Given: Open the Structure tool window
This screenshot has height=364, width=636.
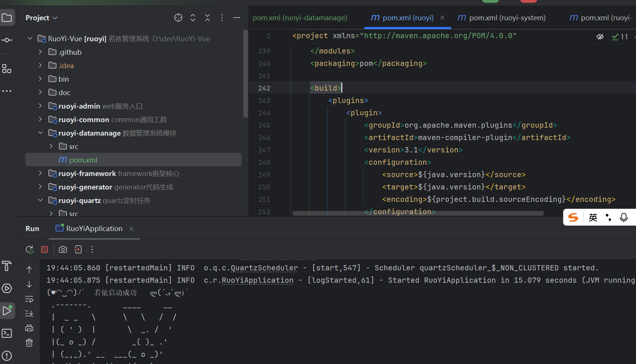Looking at the screenshot, I should (7, 69).
